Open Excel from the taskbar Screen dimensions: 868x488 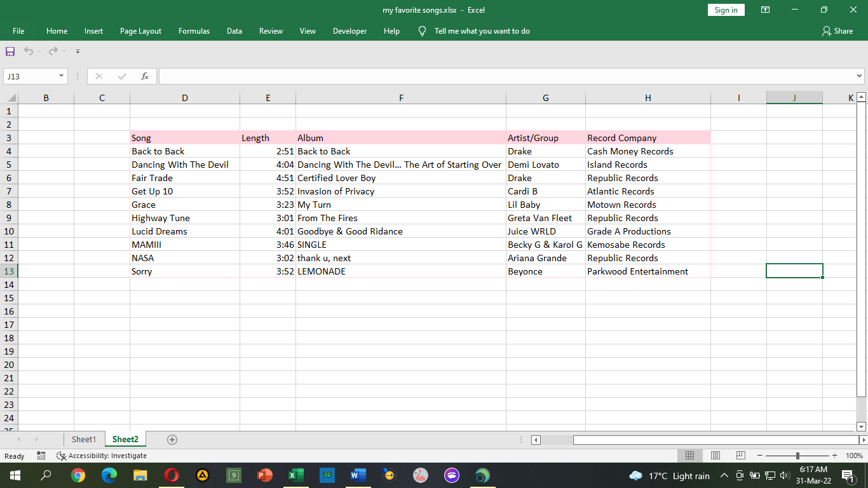295,475
